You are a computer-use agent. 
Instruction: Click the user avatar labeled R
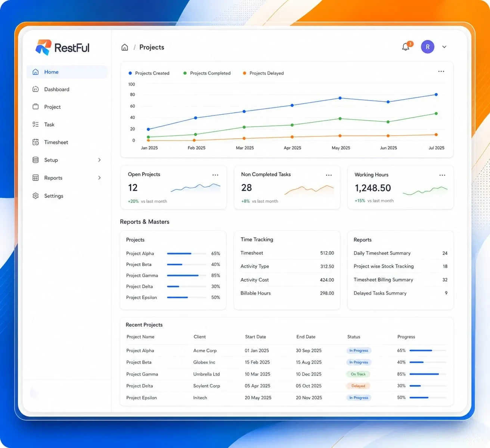coord(428,47)
